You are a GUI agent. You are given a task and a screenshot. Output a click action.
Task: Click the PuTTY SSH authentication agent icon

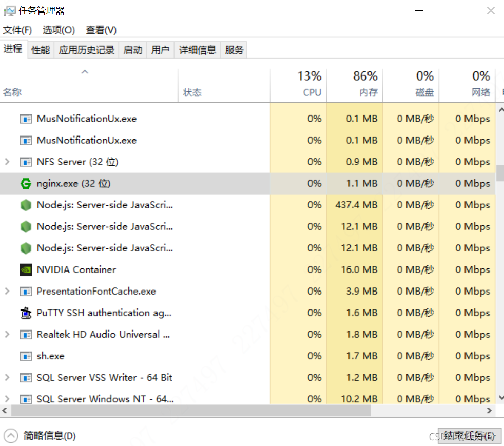26,313
